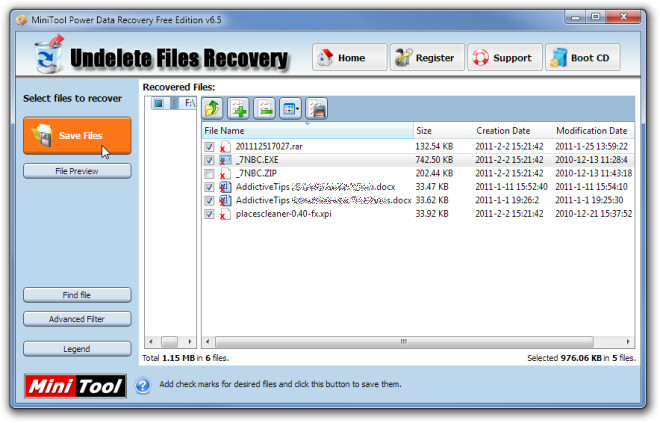Image resolution: width=660 pixels, height=423 pixels.
Task: Uncheck the 33.62 KB AddictiveTips docx checkbox
Action: click(x=209, y=201)
